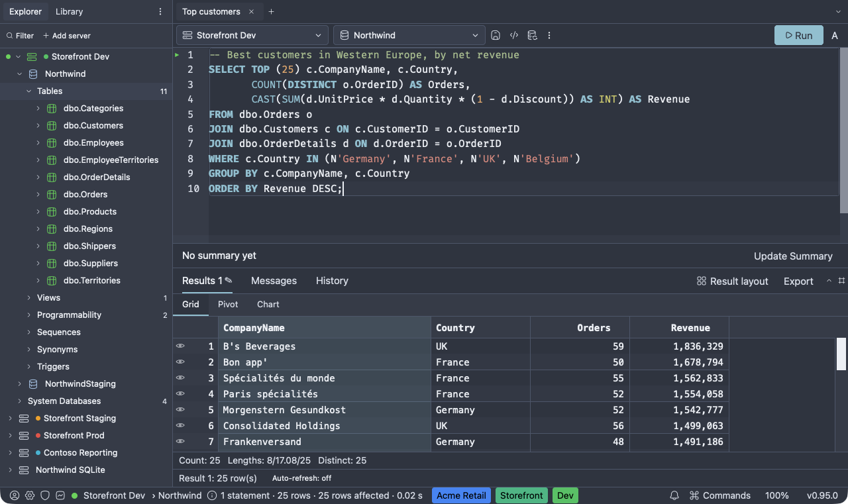Click the A font icon beside Run
The image size is (848, 504).
click(835, 35)
